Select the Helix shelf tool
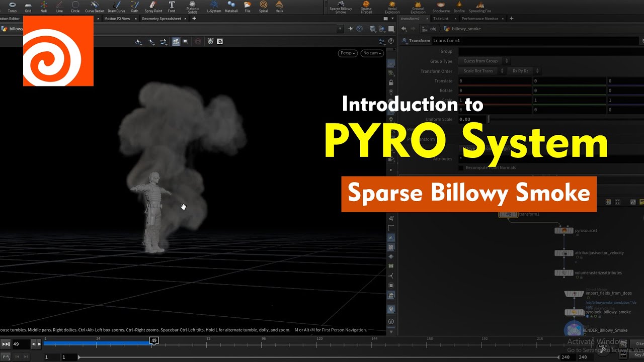The image size is (644, 362). (x=279, y=7)
